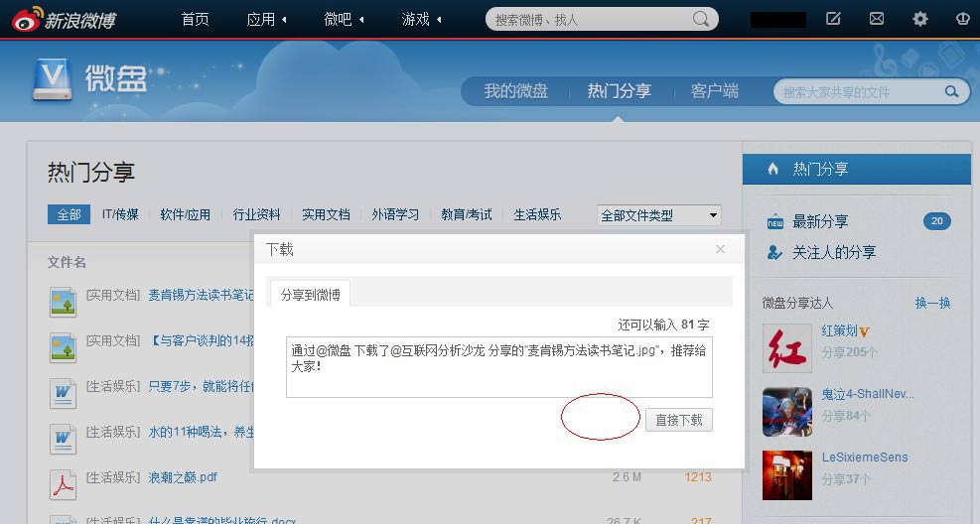Filter by 行业资料 category

[x=256, y=214]
